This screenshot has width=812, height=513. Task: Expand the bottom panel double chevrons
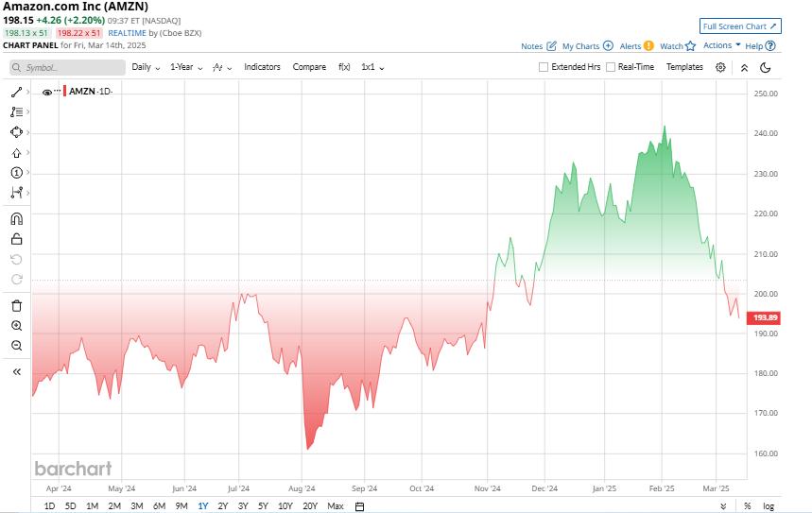(723, 506)
